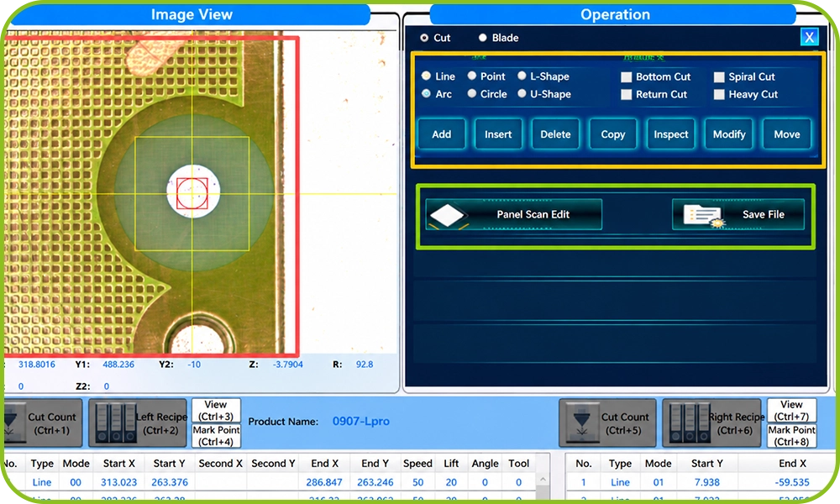Click the right table End X value -59.535
The height and width of the screenshot is (504, 840).
point(792,482)
